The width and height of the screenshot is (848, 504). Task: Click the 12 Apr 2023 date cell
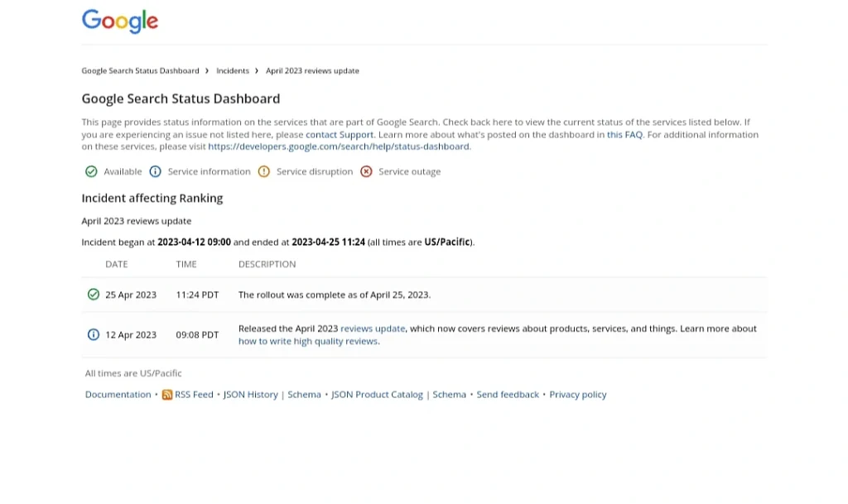tap(131, 335)
